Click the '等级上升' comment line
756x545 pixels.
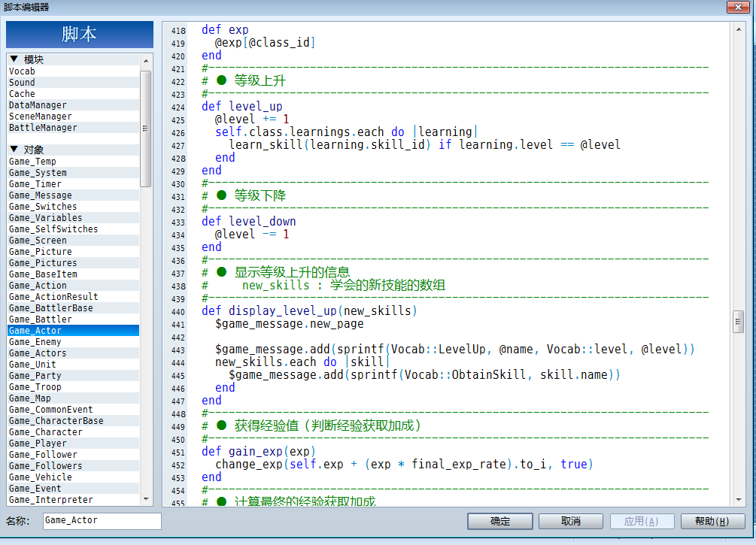coord(244,80)
